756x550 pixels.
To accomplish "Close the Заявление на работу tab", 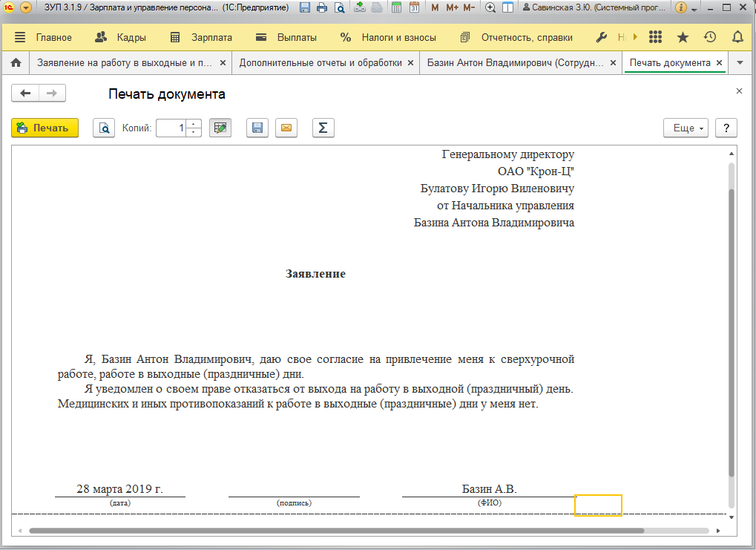I will tap(223, 62).
